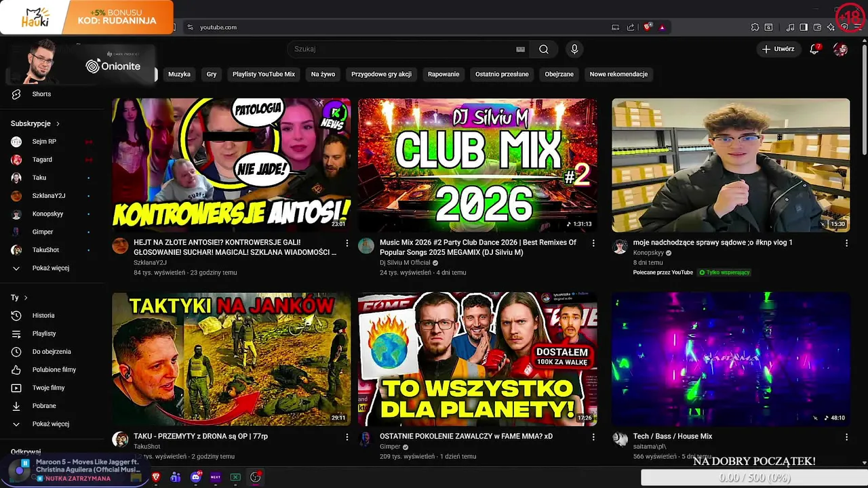
Task: Select the Na żywo filter chip
Action: tap(323, 75)
